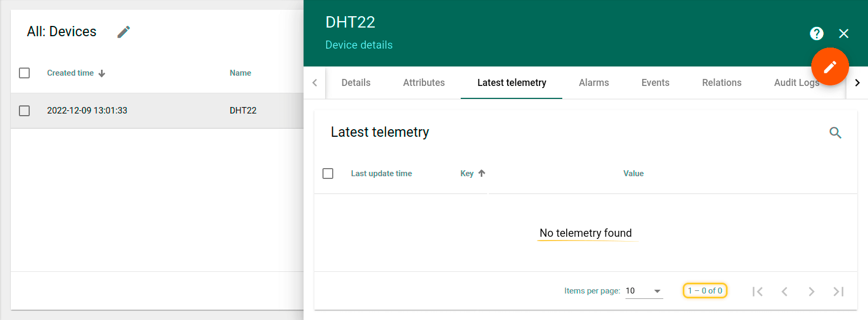Screen dimensions: 868x320
Task: Close the DHT22 device details panel
Action: coord(843,34)
